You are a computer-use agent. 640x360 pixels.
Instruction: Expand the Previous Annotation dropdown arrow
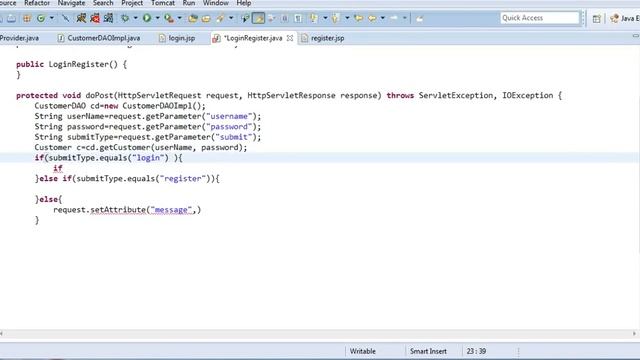coord(347,18)
